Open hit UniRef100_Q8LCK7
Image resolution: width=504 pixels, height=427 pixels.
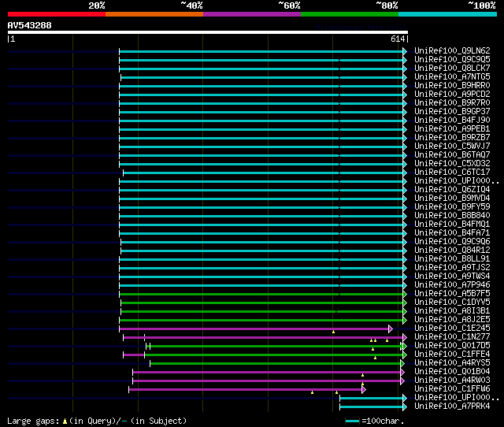click(x=452, y=69)
